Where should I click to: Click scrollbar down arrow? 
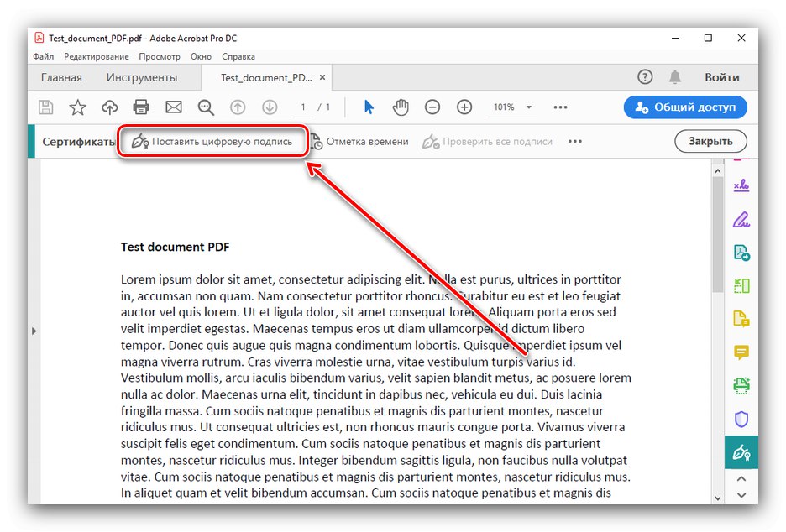(717, 498)
